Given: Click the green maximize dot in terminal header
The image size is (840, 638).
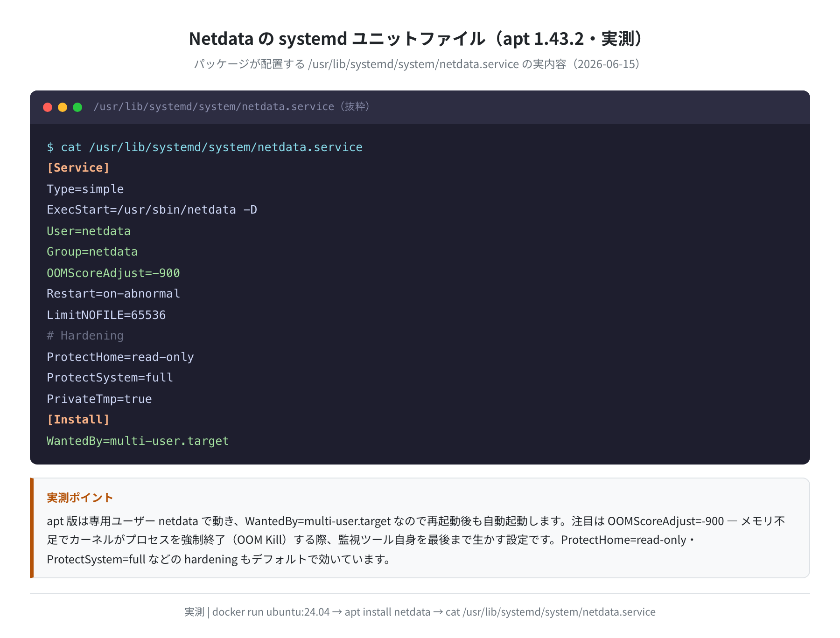Looking at the screenshot, I should (x=77, y=107).
